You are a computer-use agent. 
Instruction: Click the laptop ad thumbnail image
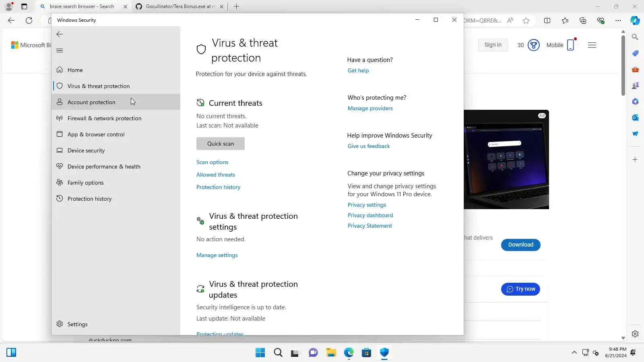point(506,159)
